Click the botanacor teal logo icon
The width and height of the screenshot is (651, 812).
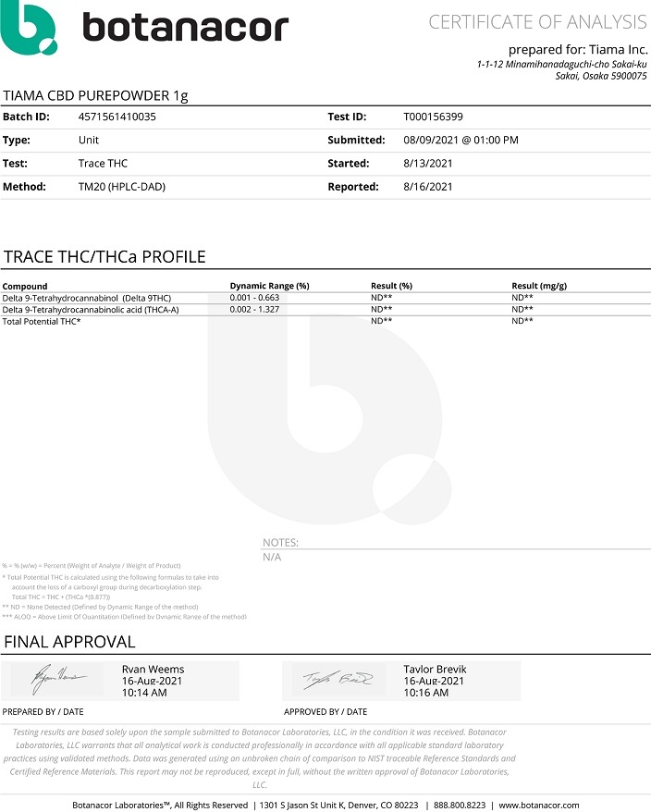tap(29, 27)
